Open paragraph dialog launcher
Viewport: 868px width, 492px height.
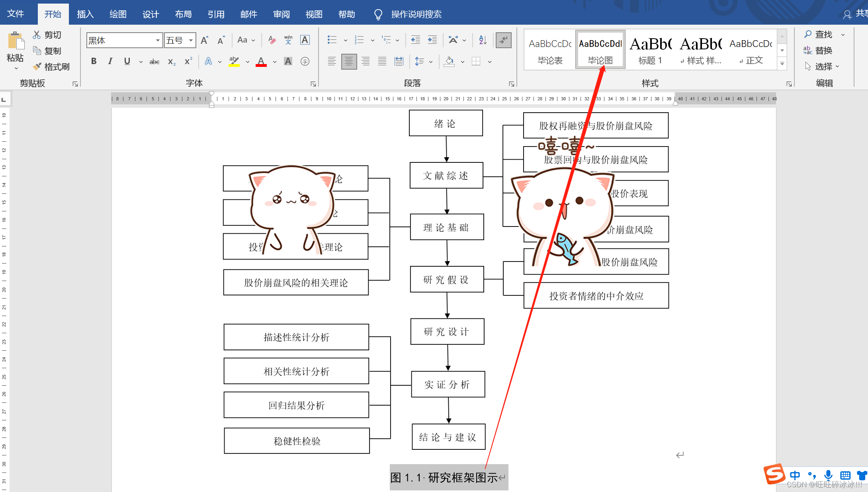(x=512, y=84)
